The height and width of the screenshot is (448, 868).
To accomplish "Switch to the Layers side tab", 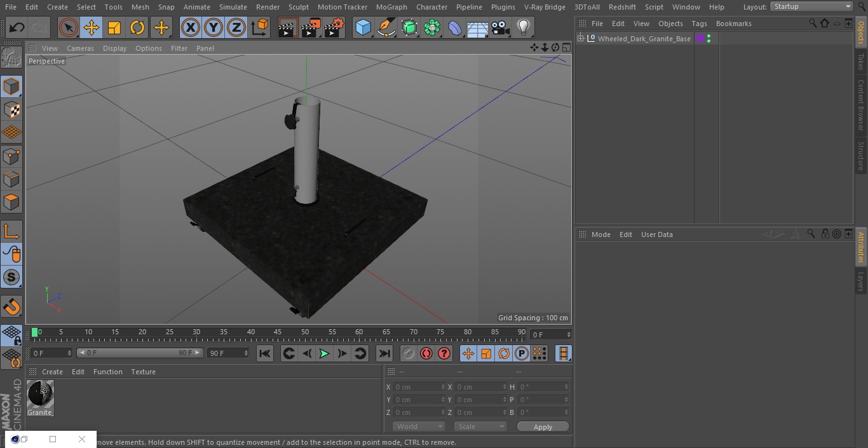I will coord(861,281).
